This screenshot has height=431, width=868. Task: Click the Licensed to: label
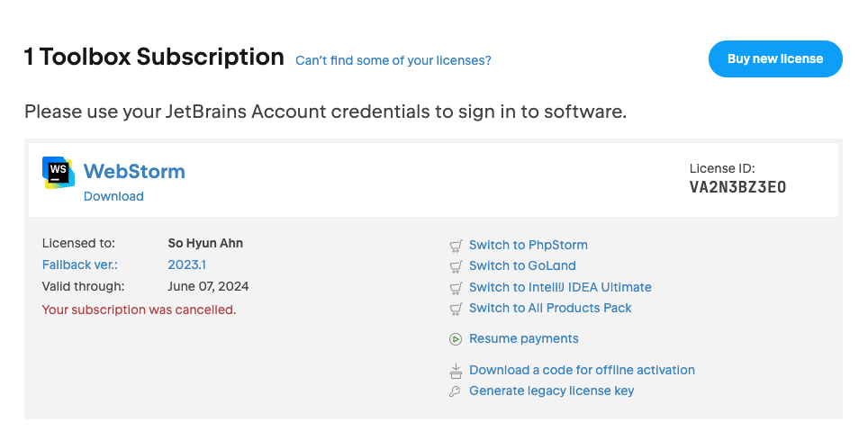pyautogui.click(x=78, y=244)
